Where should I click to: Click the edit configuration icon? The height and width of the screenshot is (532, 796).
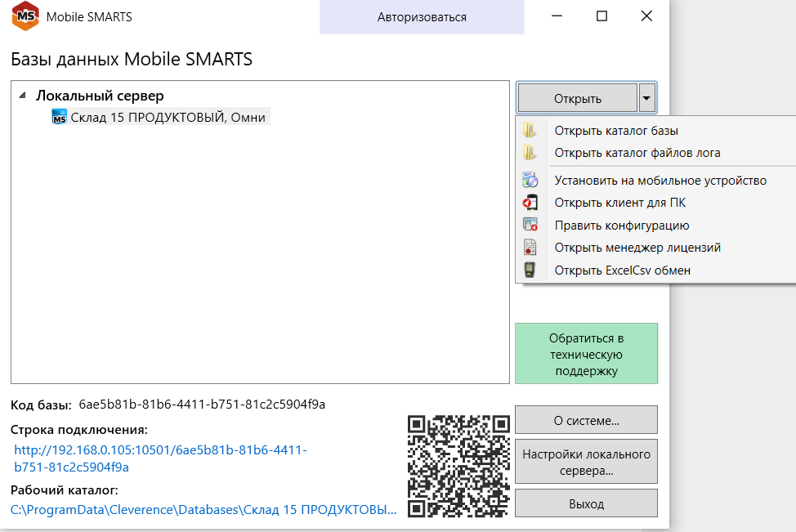pos(530,225)
